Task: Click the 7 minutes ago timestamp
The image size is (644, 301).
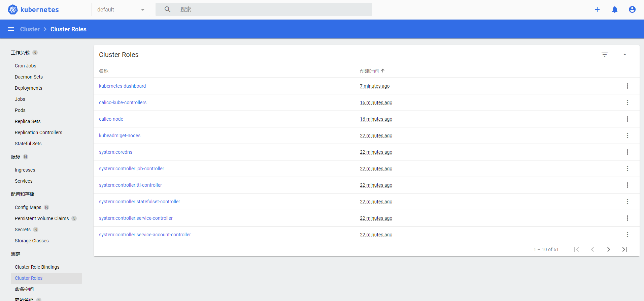Action: [375, 86]
